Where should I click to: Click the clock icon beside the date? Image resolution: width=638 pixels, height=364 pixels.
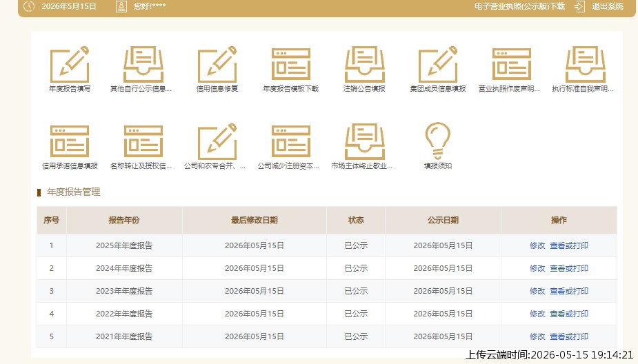(x=29, y=6)
